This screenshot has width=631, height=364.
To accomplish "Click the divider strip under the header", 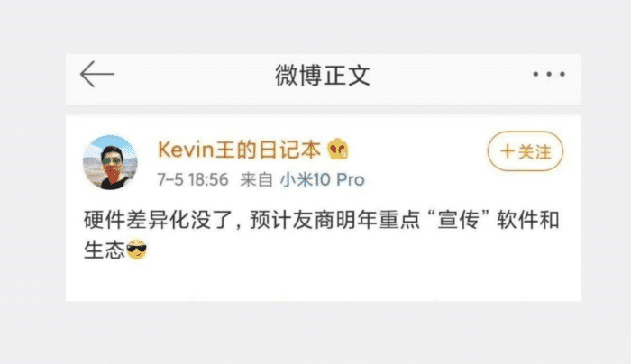I will (x=323, y=110).
